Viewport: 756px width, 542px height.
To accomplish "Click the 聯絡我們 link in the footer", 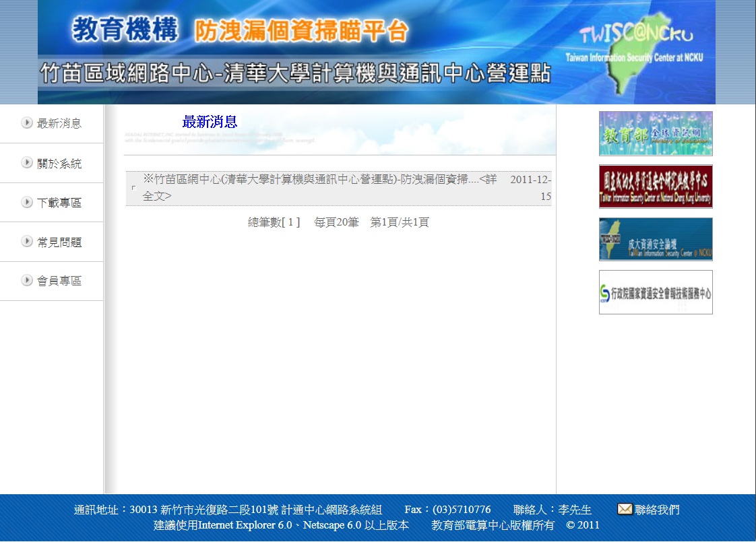I will pyautogui.click(x=657, y=510).
